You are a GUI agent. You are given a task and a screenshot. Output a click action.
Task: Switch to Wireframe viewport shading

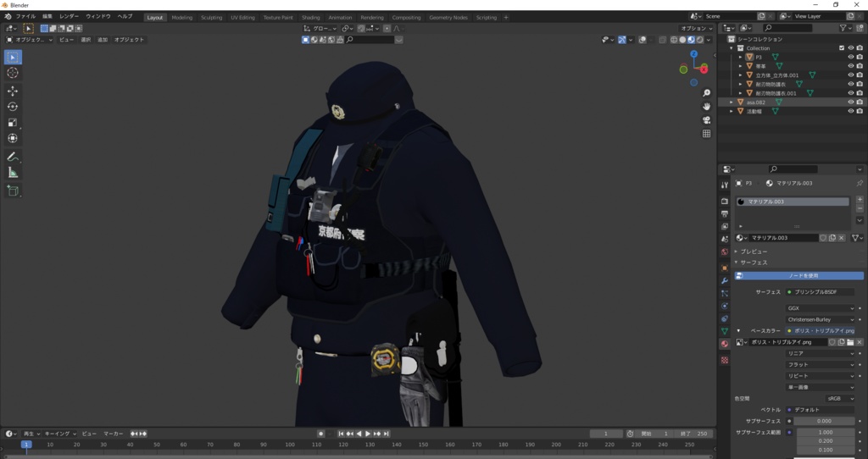(x=674, y=40)
